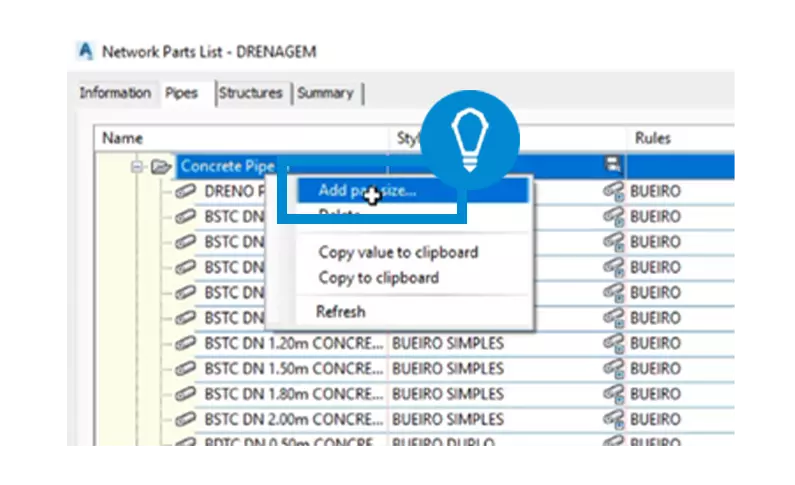Select BSTC DN 1.20m CONCRE... entry
The height and width of the screenshot is (485, 795).
point(294,343)
